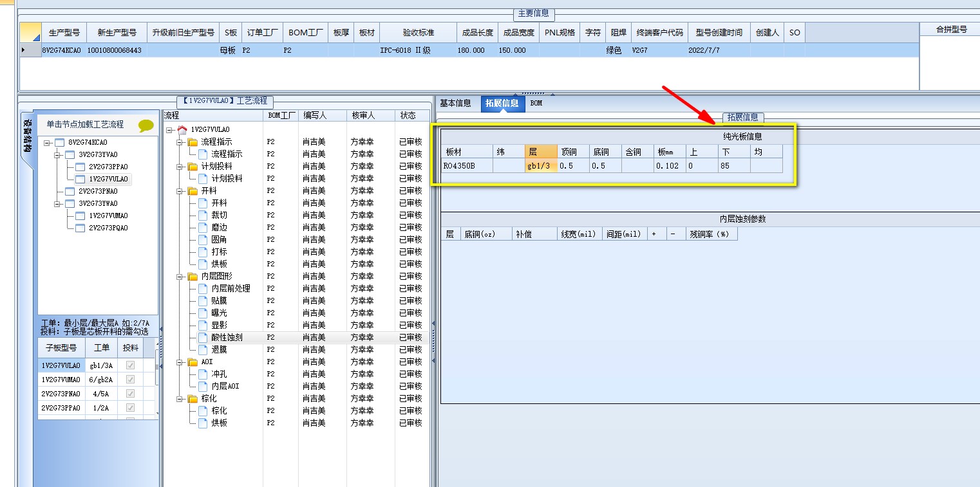Click the AOI folder icon

pos(193,362)
